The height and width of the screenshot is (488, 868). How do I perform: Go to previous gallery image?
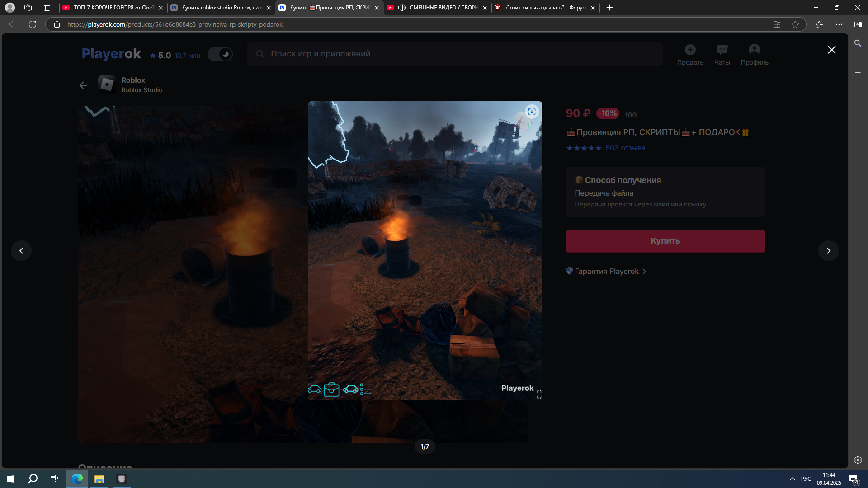(x=21, y=251)
